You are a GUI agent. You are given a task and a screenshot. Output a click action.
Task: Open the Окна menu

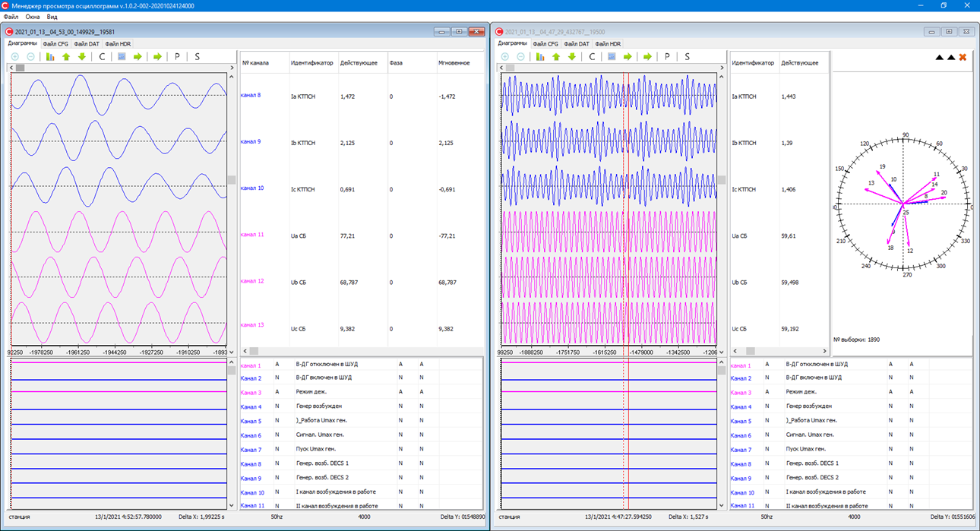(33, 17)
